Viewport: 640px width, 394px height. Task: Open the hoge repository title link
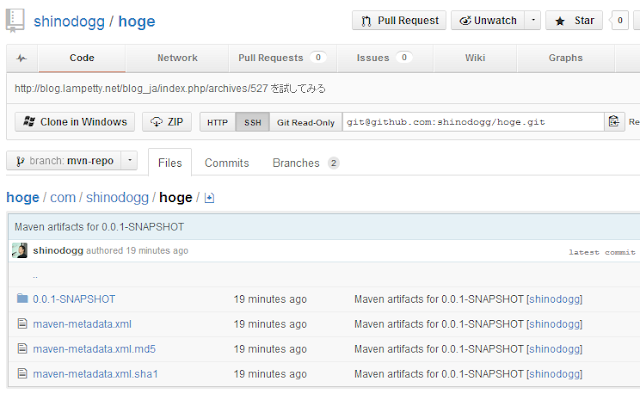pyautogui.click(x=137, y=21)
